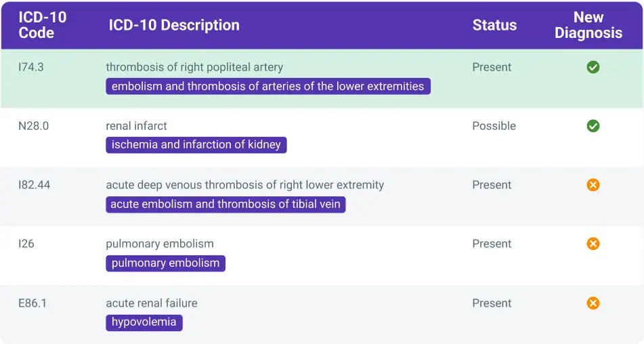644x344 pixels.
Task: Select the 'embolism and thrombosis of arteries' tag
Action: point(268,86)
